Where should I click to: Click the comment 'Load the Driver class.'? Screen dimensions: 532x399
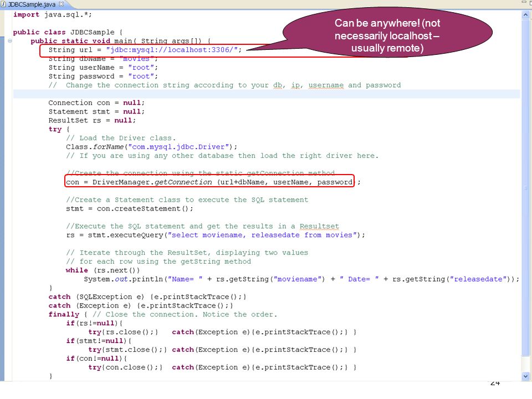(121, 138)
